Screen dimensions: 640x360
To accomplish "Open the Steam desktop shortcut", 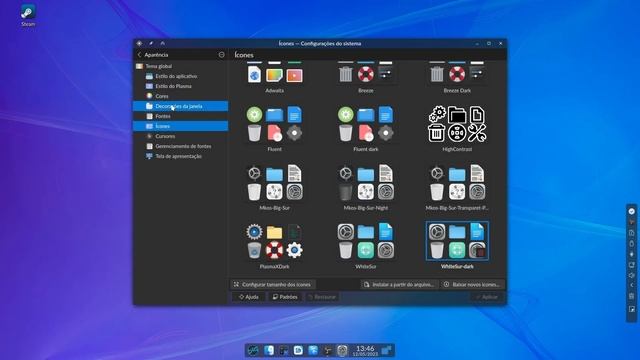I will coord(28,16).
